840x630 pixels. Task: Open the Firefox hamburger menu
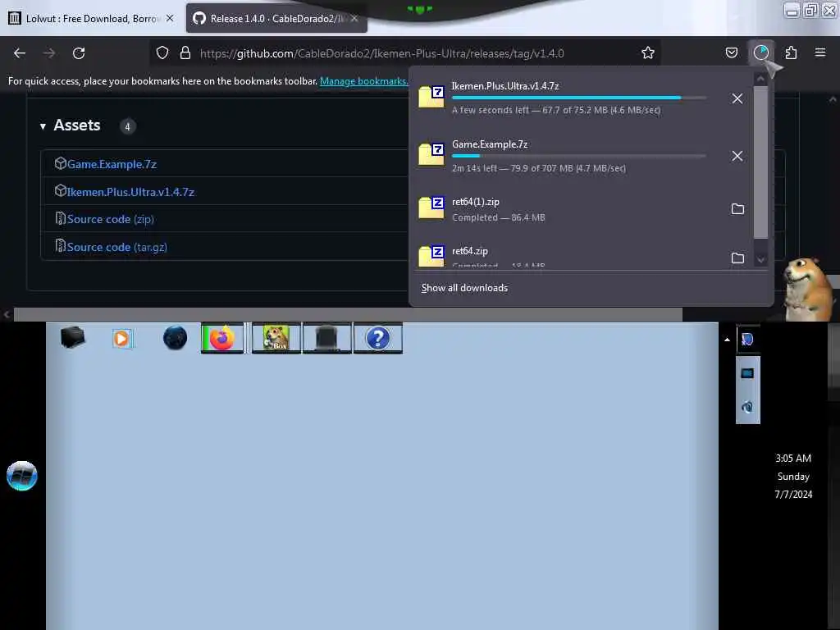tap(819, 52)
